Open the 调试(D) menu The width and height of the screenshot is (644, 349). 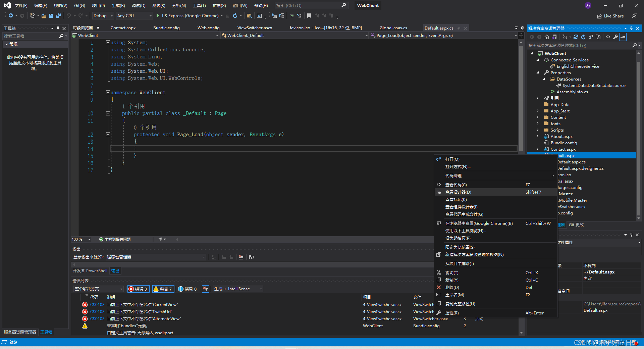pyautogui.click(x=139, y=6)
